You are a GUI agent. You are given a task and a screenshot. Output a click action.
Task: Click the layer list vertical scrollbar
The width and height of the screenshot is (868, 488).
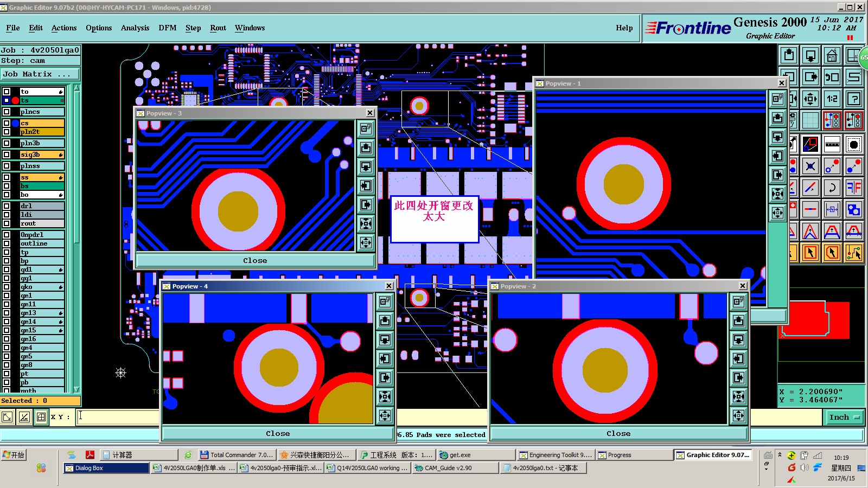76,239
